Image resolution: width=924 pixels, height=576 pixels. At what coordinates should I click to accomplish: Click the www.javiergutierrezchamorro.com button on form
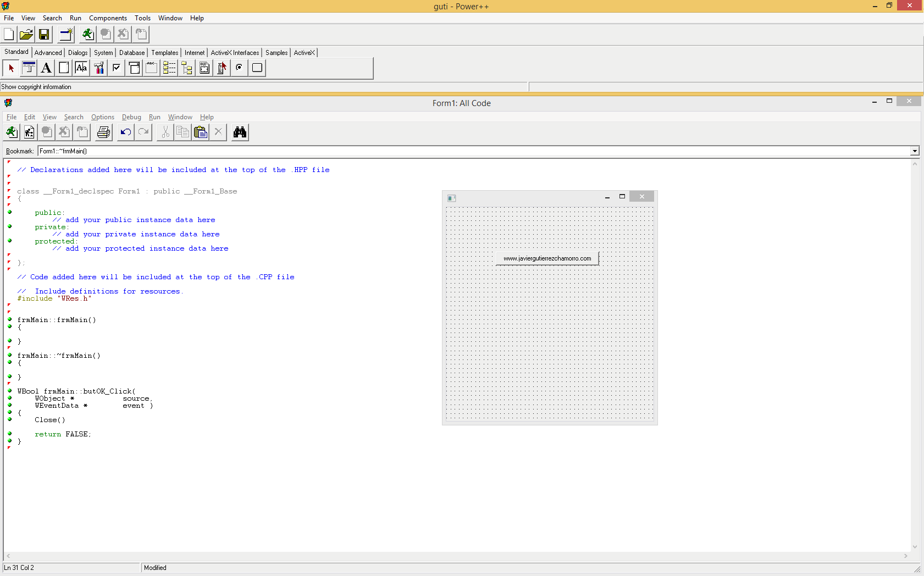tap(547, 258)
